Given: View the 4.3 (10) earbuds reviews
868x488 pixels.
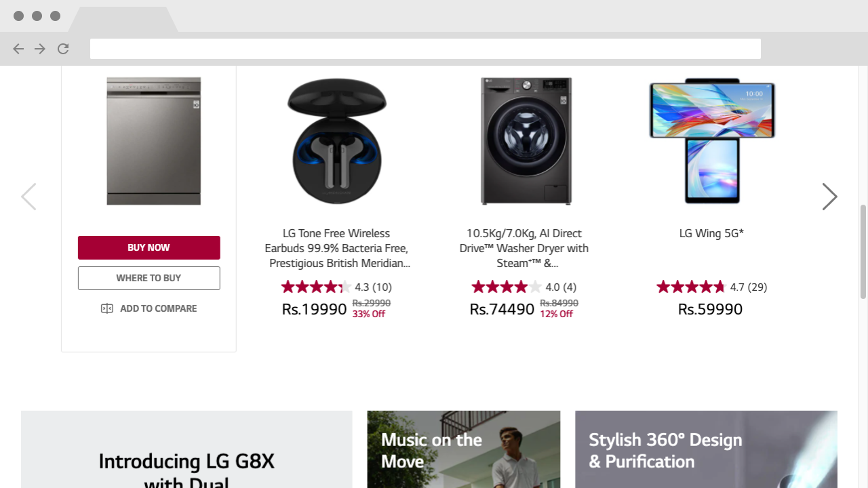Looking at the screenshot, I should click(x=373, y=287).
